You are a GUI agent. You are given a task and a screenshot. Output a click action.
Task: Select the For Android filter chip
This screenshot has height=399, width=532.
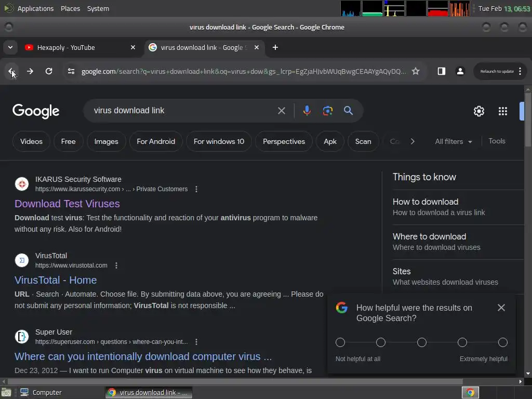pos(156,141)
